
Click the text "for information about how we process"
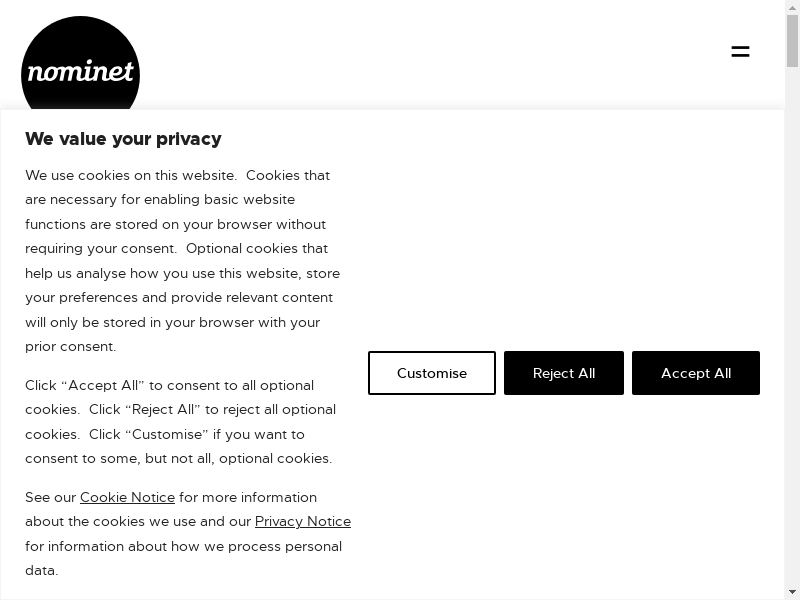pyautogui.click(x=183, y=546)
